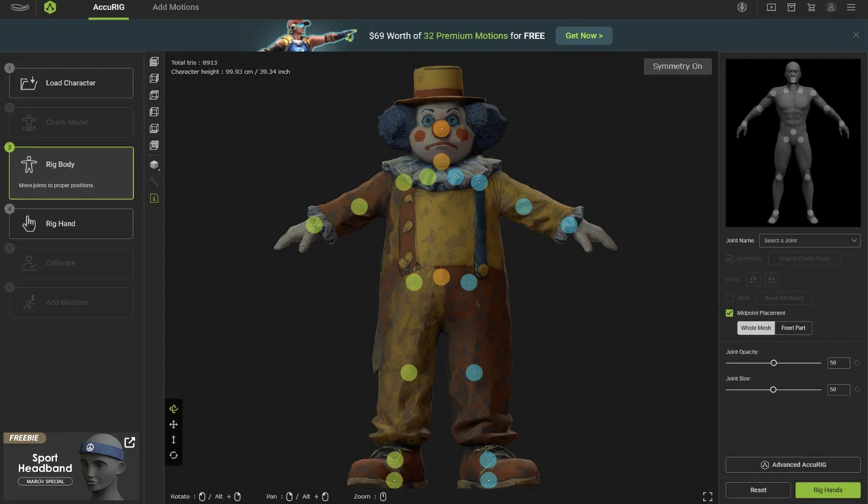Click the Joint Opacity slider handle
The image size is (868, 504).
click(773, 363)
